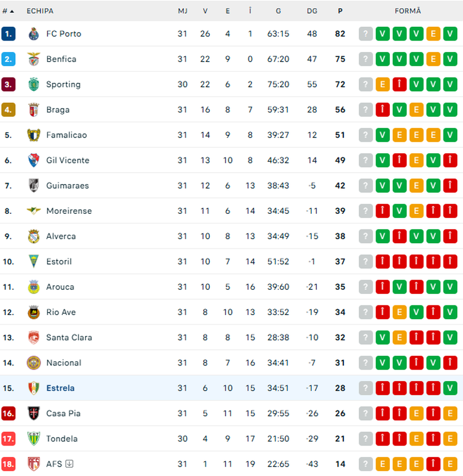Sort standings by points column P
Image resolution: width=463 pixels, height=476 pixels.
tap(340, 11)
